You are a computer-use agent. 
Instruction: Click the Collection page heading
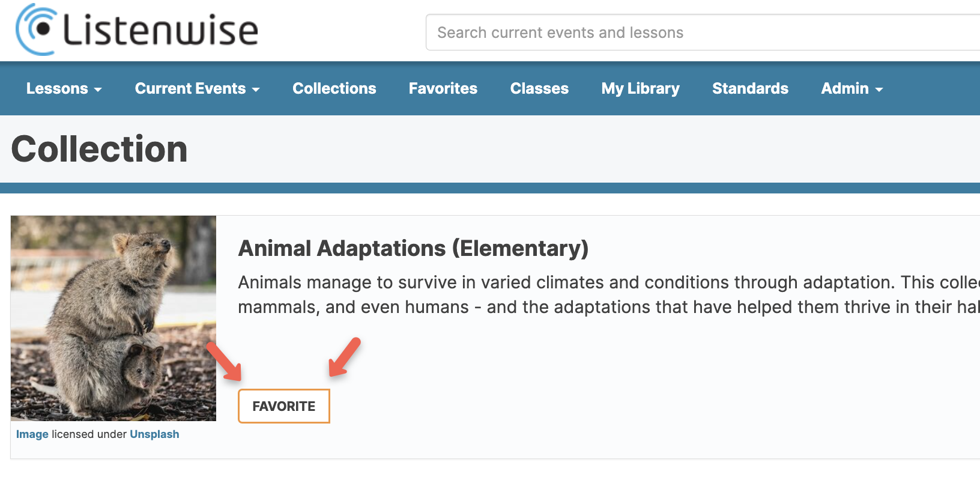coord(100,149)
